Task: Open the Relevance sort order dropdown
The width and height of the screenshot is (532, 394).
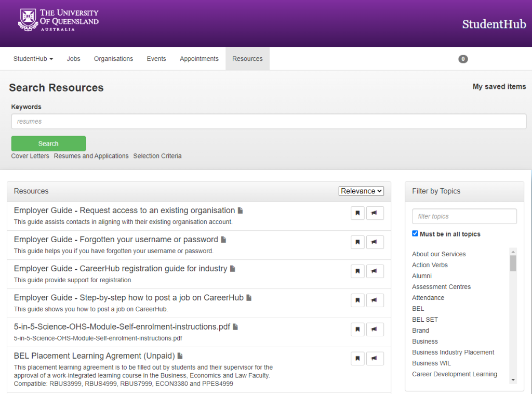Action: pyautogui.click(x=361, y=191)
